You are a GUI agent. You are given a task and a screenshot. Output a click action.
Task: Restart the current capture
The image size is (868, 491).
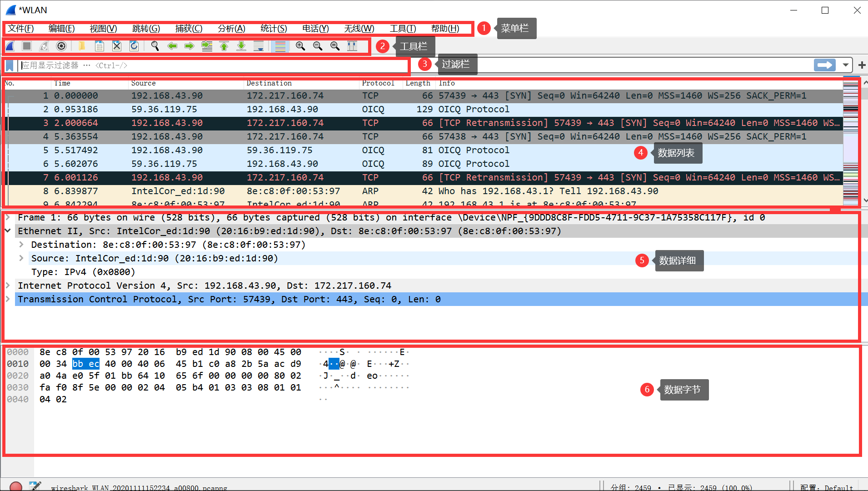(x=44, y=46)
